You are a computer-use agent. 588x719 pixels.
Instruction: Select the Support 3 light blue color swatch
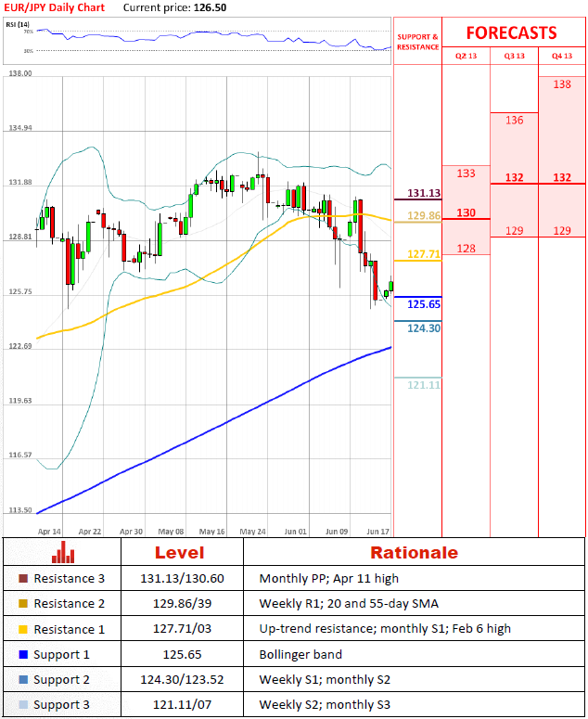point(23,705)
